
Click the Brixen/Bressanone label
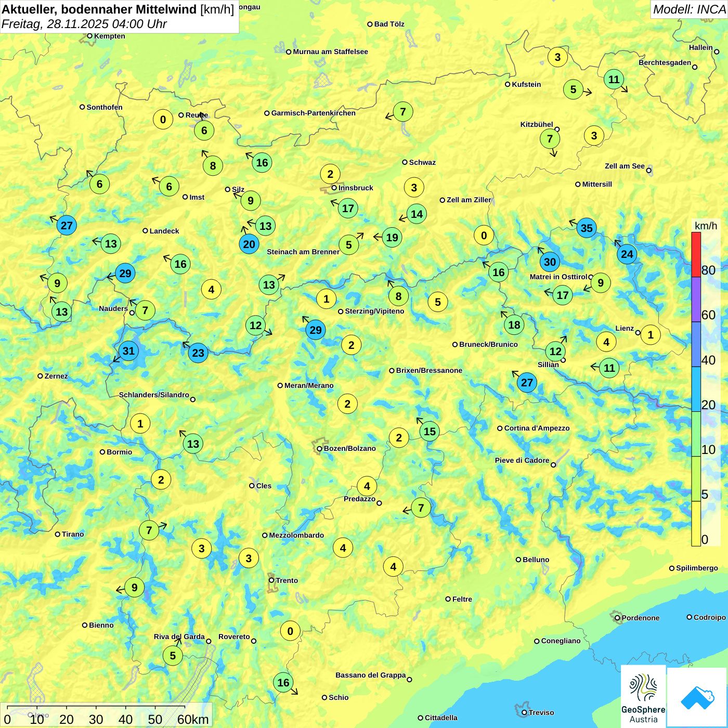[x=429, y=370]
